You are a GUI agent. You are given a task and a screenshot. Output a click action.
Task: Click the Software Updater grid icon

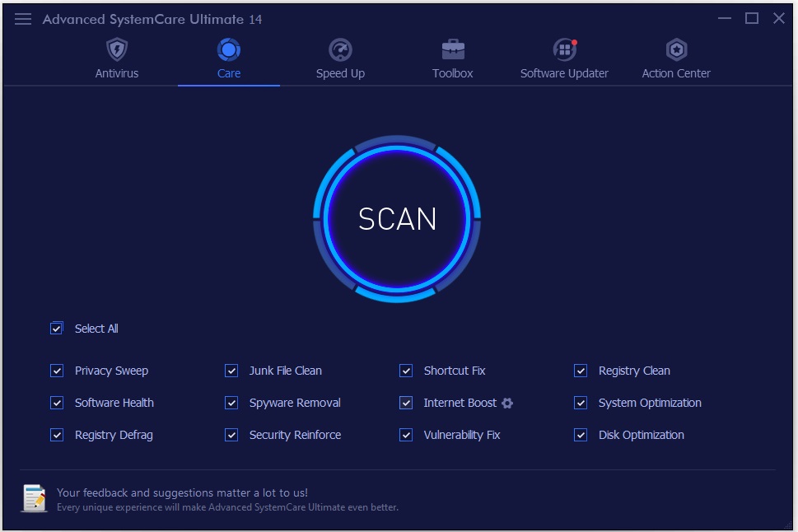[x=564, y=49]
